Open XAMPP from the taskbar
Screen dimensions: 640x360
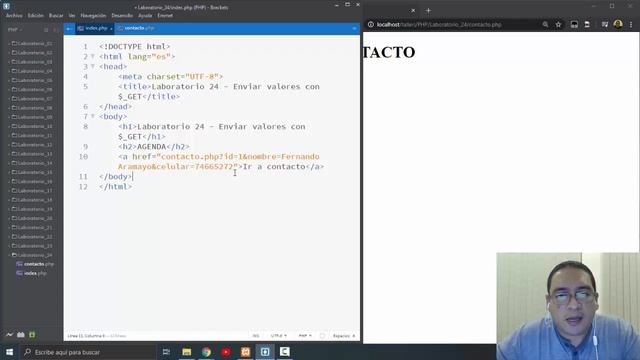point(245,352)
